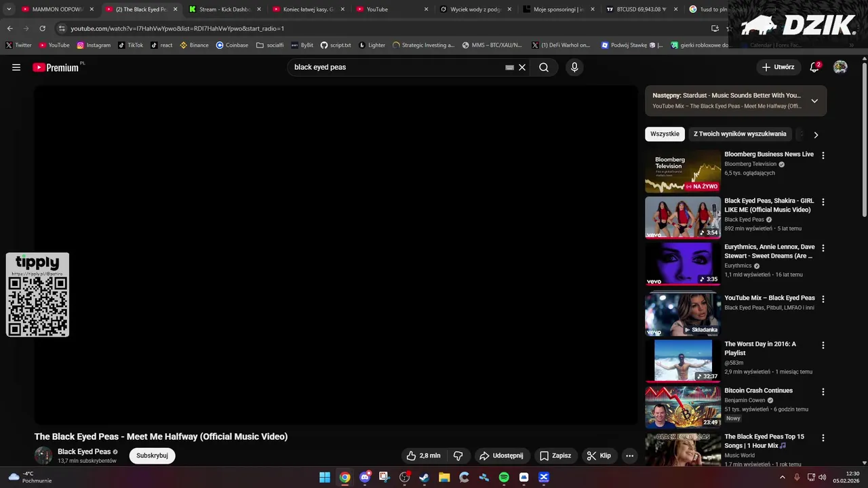The width and height of the screenshot is (868, 488).
Task: Select the Wszystkie filter chip
Action: coord(665,134)
